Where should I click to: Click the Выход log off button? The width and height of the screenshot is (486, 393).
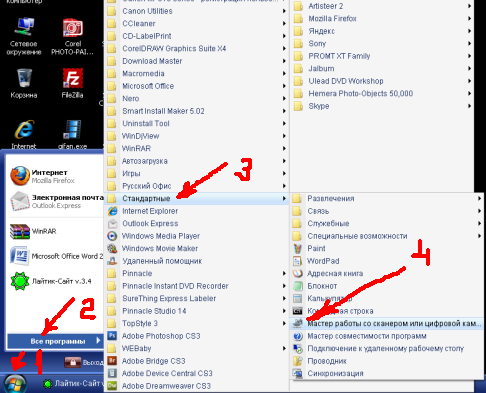(x=84, y=362)
